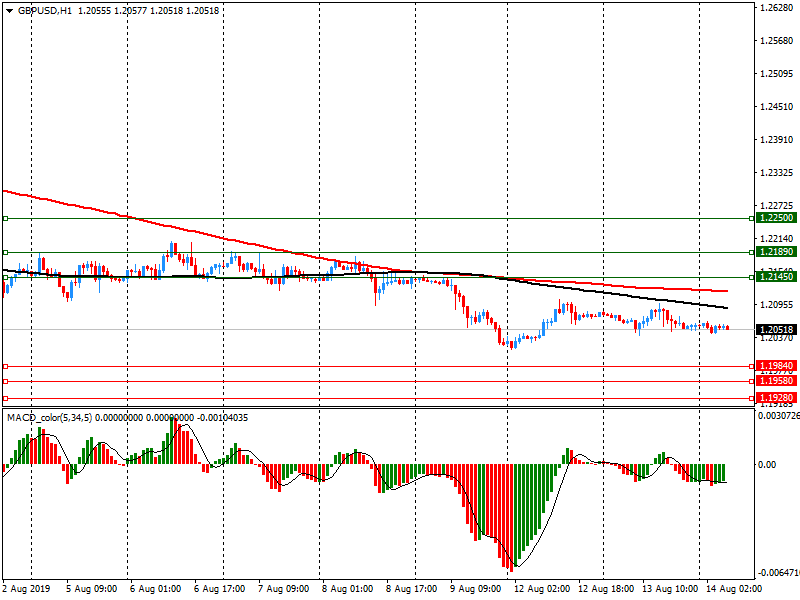Click the MACD value -0.00104035

(x=222, y=418)
